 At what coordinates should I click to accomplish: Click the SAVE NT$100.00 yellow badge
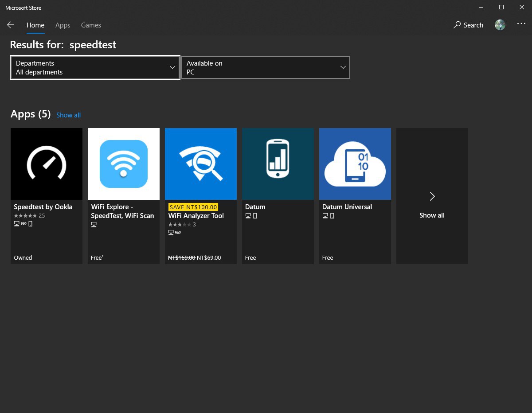[193, 207]
